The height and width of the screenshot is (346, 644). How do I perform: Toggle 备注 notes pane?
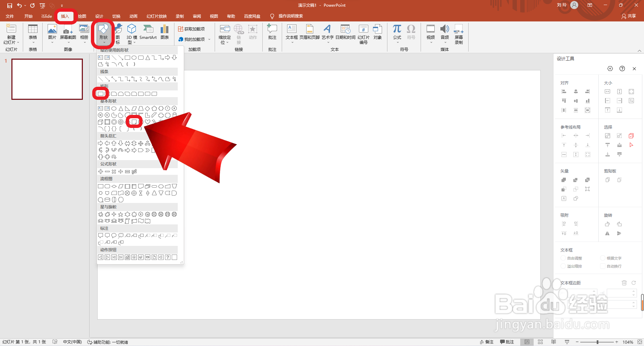486,342
